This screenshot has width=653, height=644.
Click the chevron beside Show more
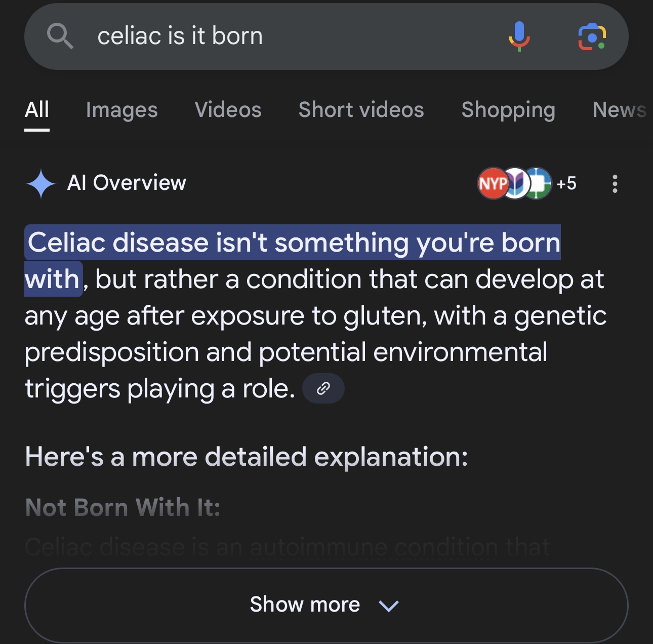tap(389, 606)
